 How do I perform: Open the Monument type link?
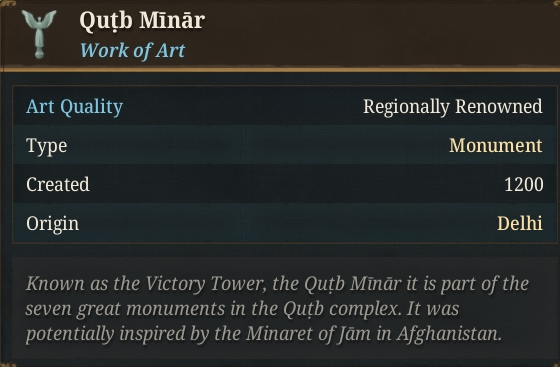tap(496, 145)
